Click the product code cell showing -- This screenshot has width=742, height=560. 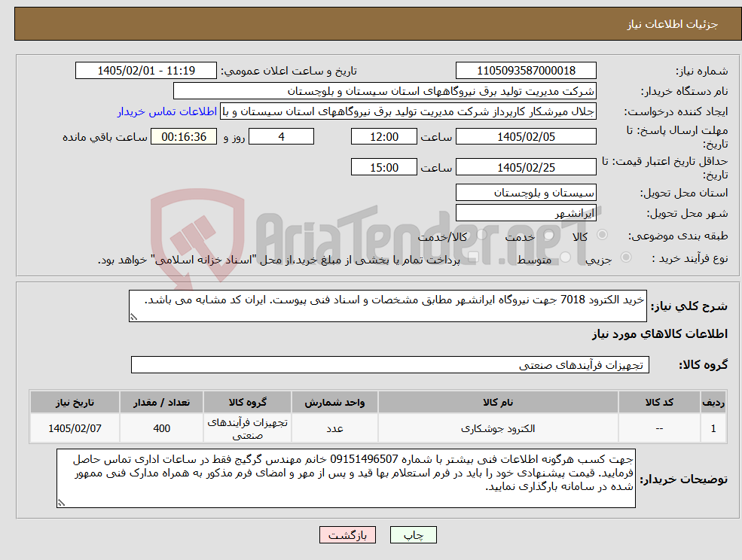pyautogui.click(x=659, y=428)
